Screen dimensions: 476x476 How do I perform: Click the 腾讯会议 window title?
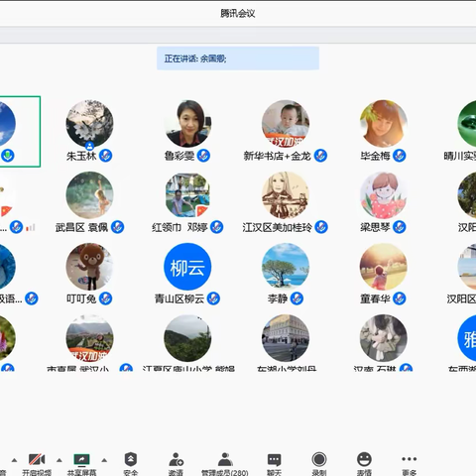coord(238,14)
